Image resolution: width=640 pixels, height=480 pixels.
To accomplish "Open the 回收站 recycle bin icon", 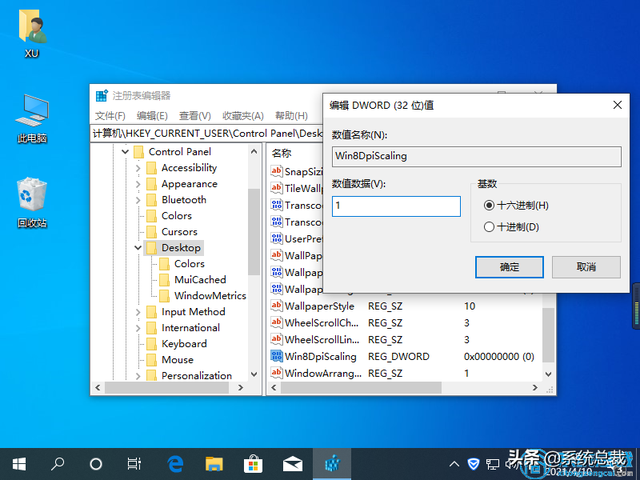I will pyautogui.click(x=32, y=202).
